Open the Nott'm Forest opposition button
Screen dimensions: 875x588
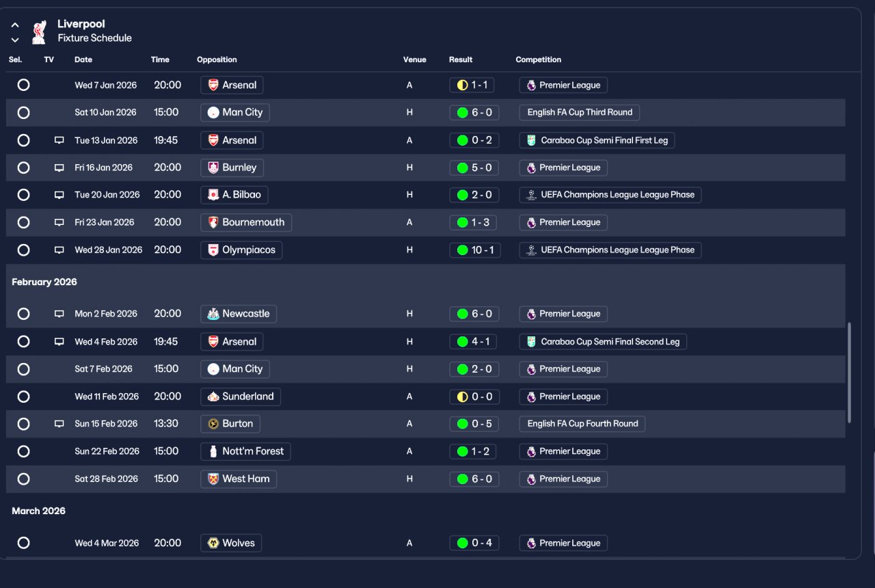point(246,451)
